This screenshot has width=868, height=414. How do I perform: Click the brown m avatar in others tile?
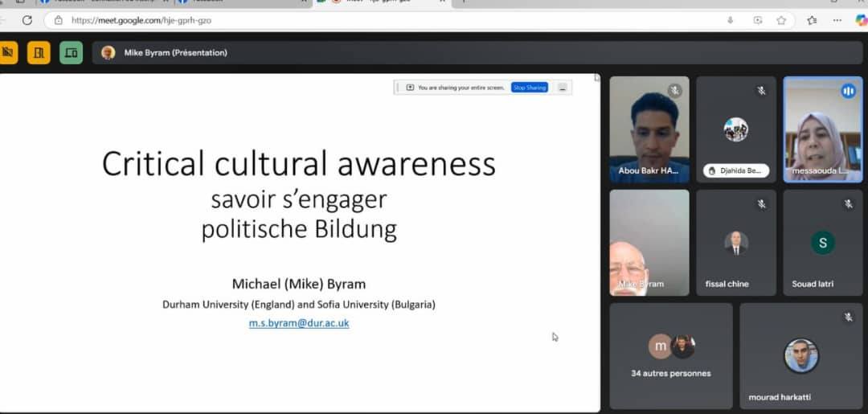pyautogui.click(x=660, y=346)
